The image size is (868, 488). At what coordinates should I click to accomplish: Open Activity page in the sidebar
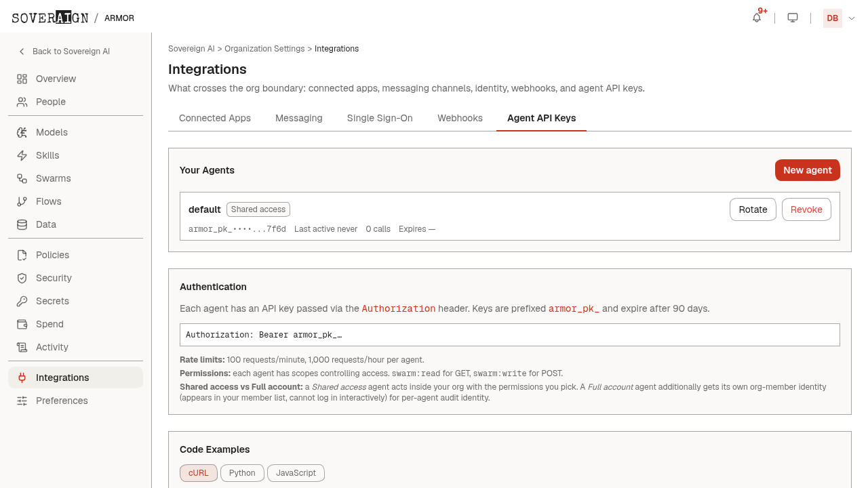(75, 347)
